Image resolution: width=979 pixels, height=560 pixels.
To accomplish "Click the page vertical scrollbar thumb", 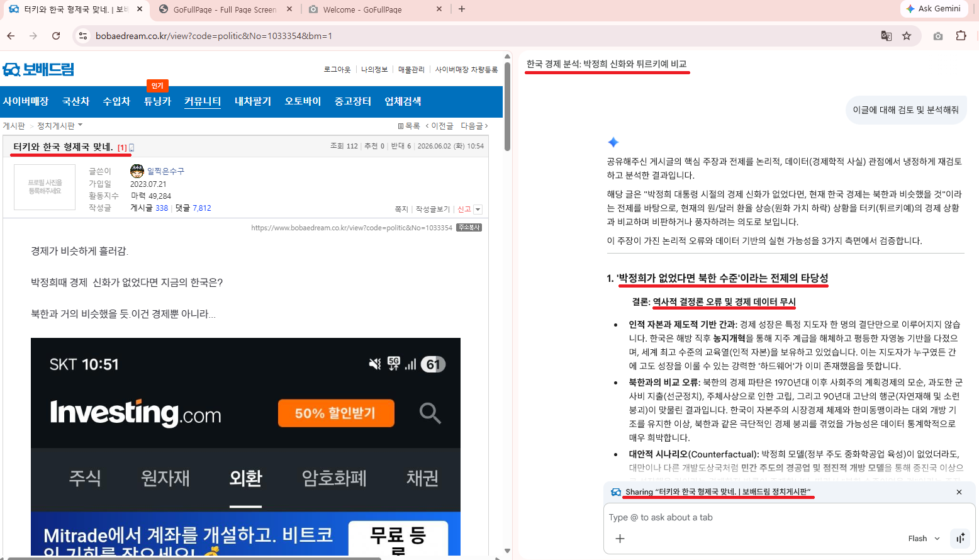I will pyautogui.click(x=507, y=107).
